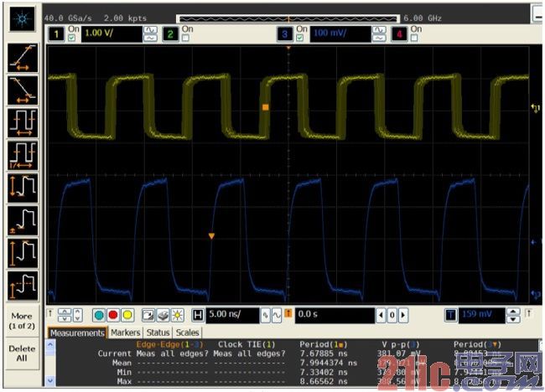
Task: Toggle channel 1 On checkbox
Action: (71, 38)
